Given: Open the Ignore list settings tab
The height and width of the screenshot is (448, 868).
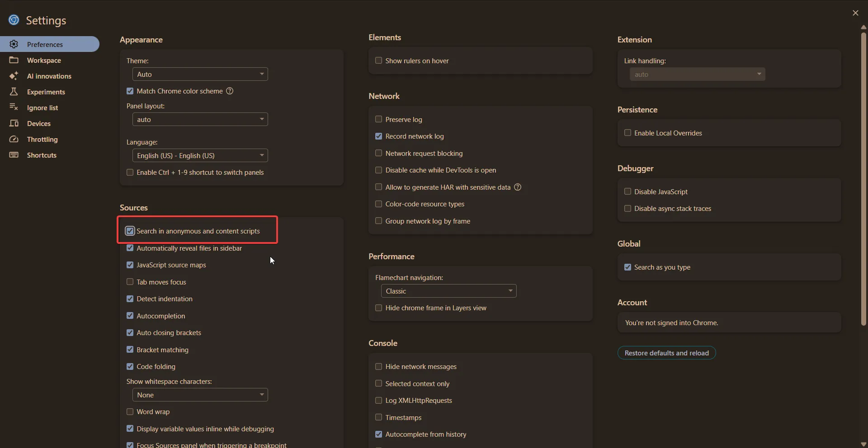Looking at the screenshot, I should (x=42, y=107).
